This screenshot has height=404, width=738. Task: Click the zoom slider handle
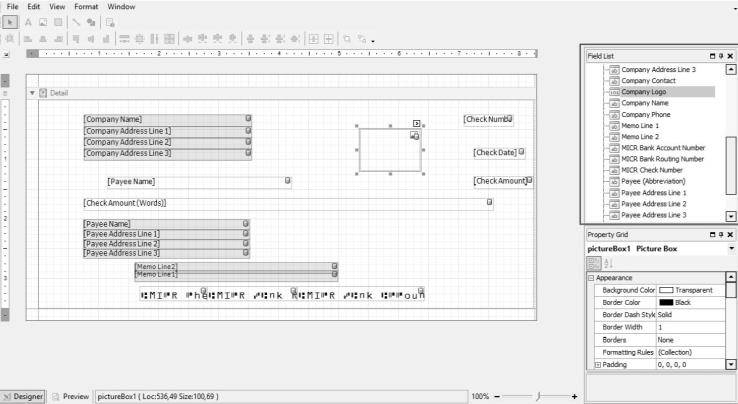tap(540, 396)
